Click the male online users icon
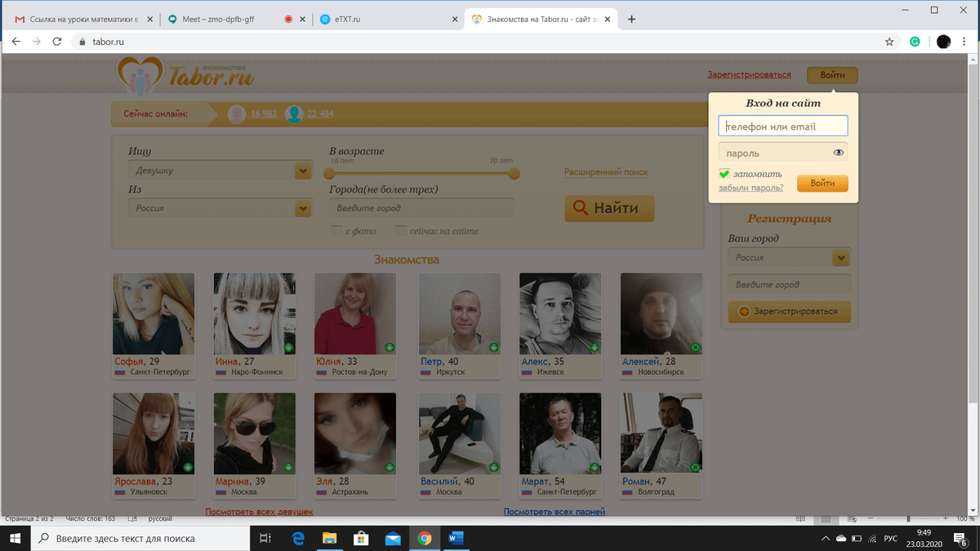This screenshot has height=551, width=980. pos(294,114)
